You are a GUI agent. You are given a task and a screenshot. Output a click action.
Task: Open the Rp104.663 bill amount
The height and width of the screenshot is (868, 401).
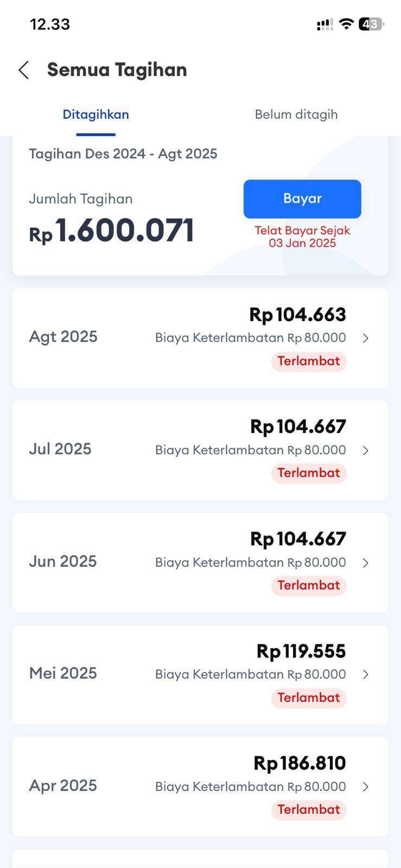click(297, 315)
